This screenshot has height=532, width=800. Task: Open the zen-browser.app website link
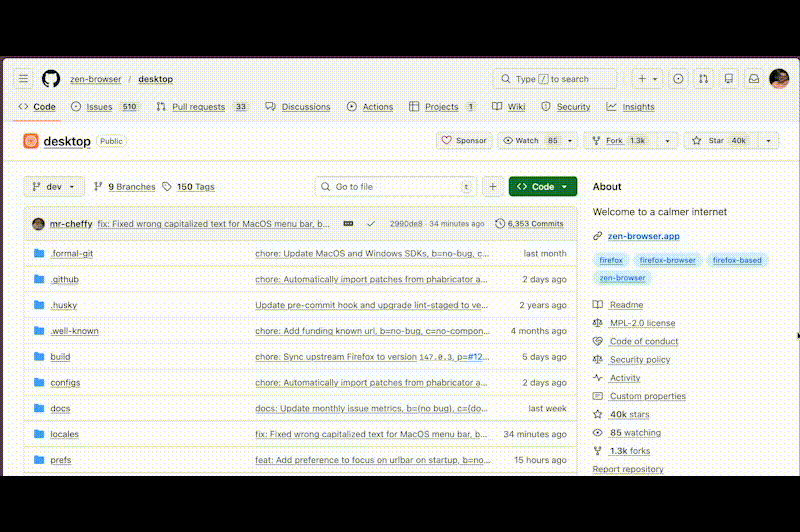[643, 236]
